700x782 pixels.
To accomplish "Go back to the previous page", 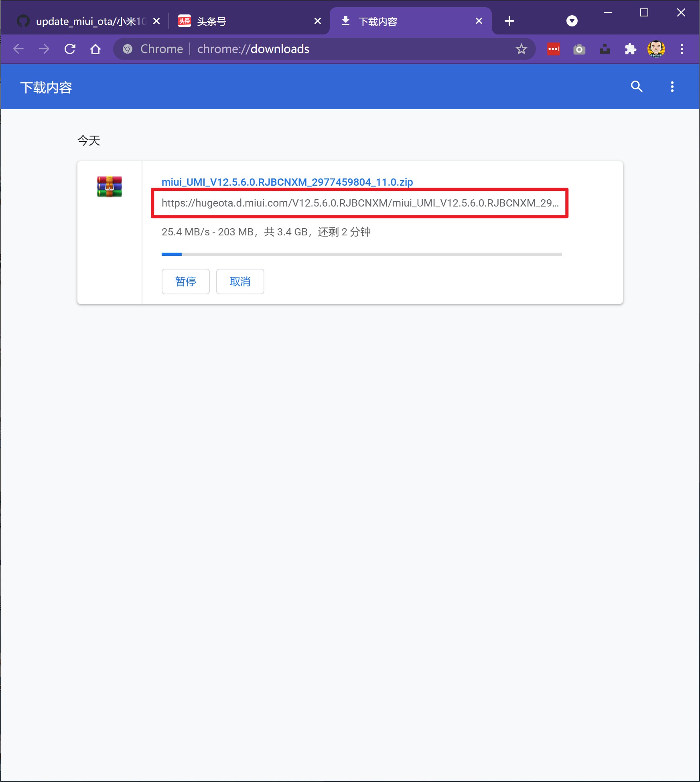I will [18, 49].
